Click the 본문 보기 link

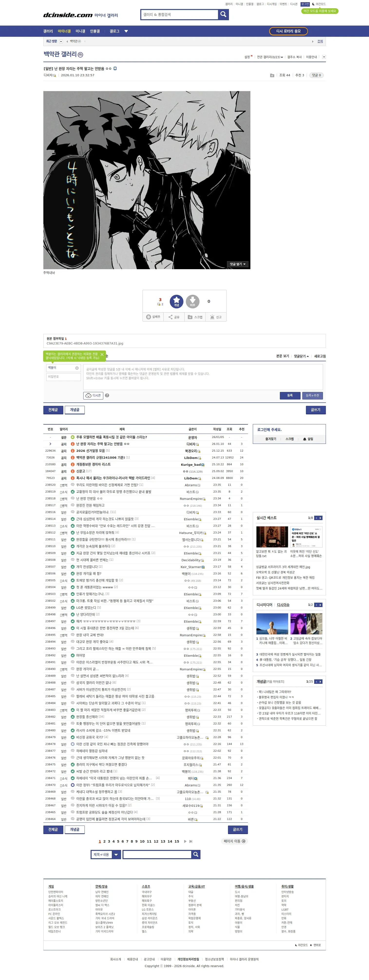click(282, 356)
